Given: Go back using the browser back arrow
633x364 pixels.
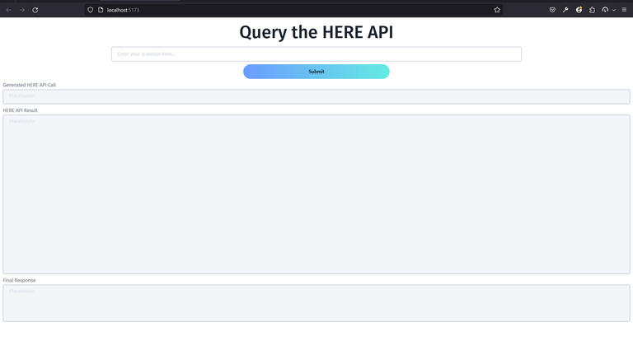Looking at the screenshot, I should (x=9, y=10).
